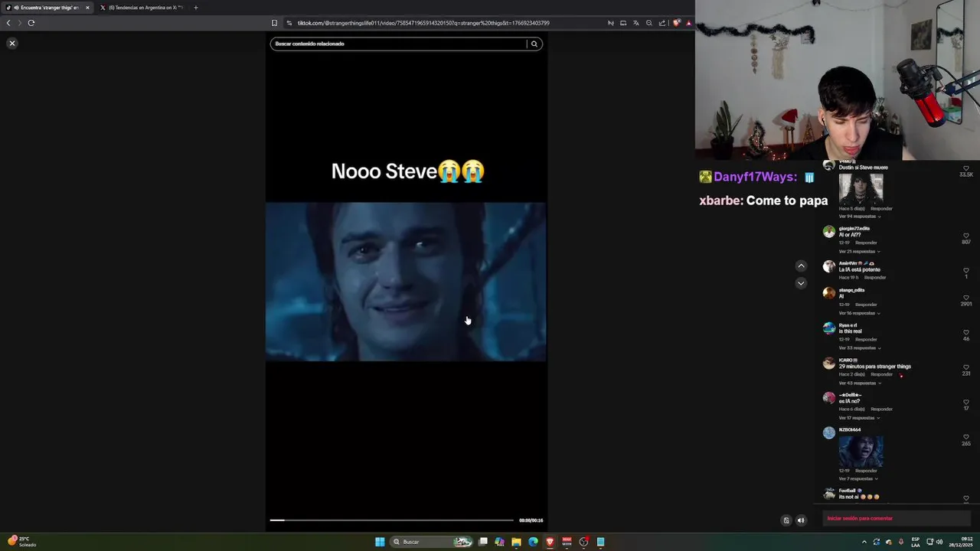The height and width of the screenshot is (551, 980).
Task: Open Brave Rewards triangle icon
Action: tap(688, 23)
